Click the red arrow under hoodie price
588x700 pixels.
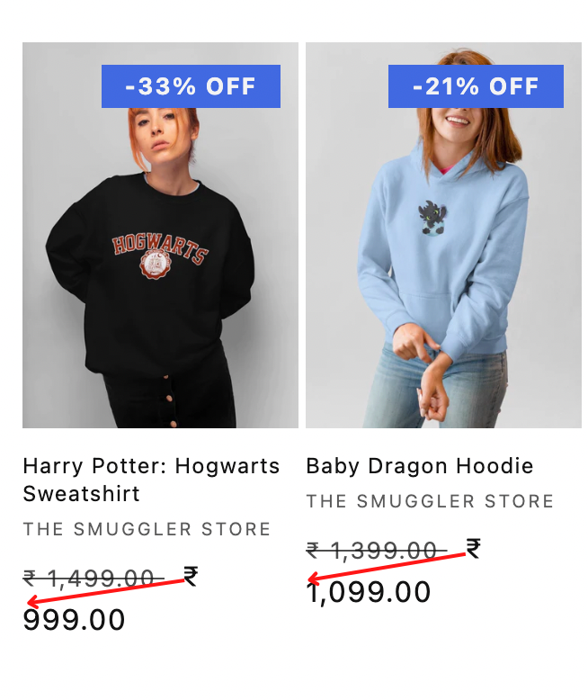click(x=388, y=568)
